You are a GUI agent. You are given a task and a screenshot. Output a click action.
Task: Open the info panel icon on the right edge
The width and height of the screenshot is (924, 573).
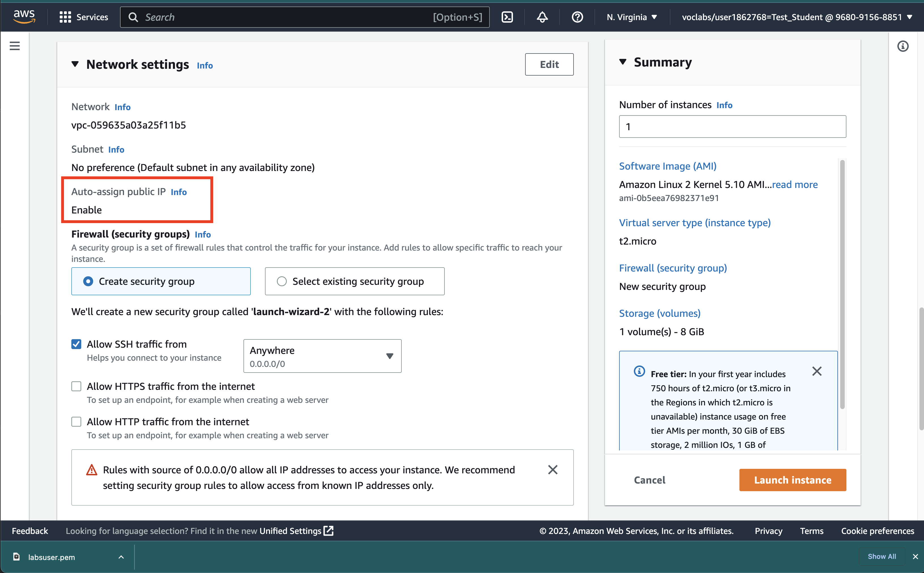[903, 46]
